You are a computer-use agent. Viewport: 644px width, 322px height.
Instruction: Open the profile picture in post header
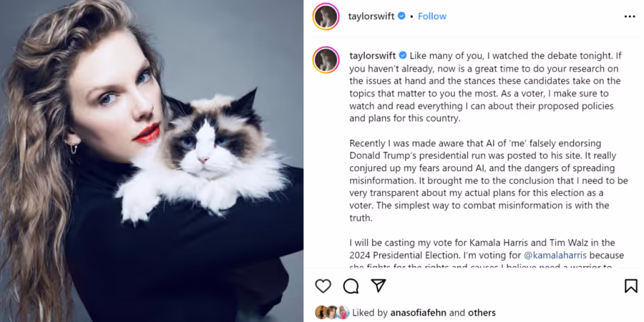[326, 16]
